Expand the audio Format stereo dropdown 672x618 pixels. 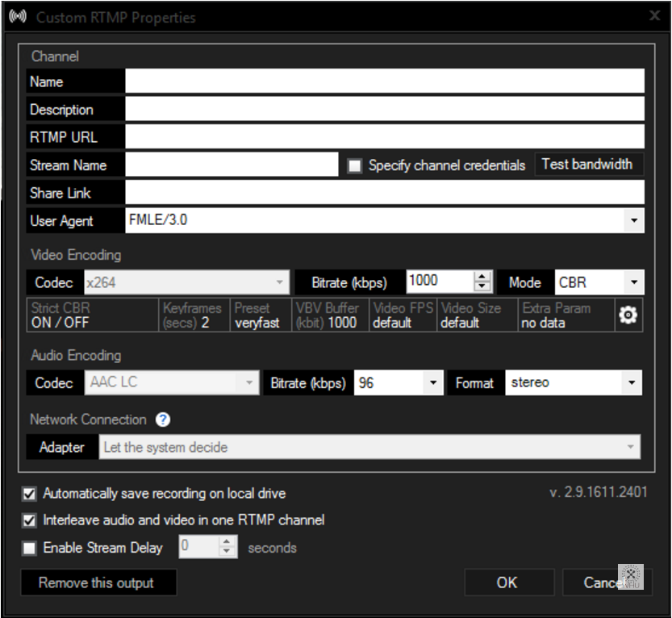[x=632, y=382]
